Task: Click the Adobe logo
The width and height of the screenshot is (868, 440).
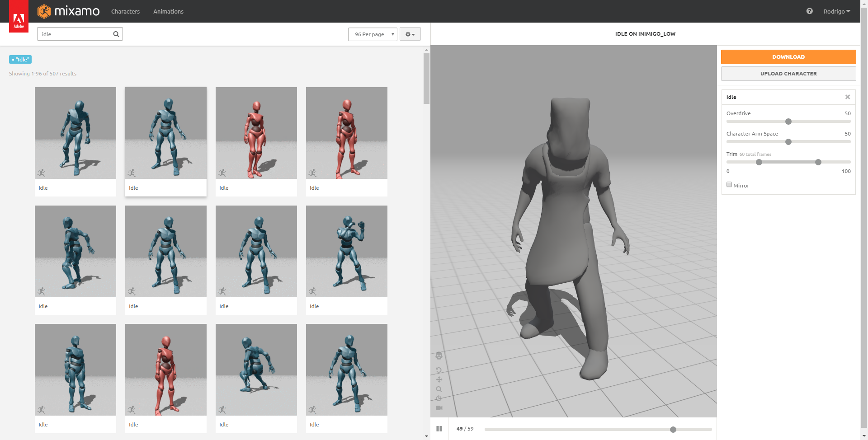Action: (x=19, y=16)
